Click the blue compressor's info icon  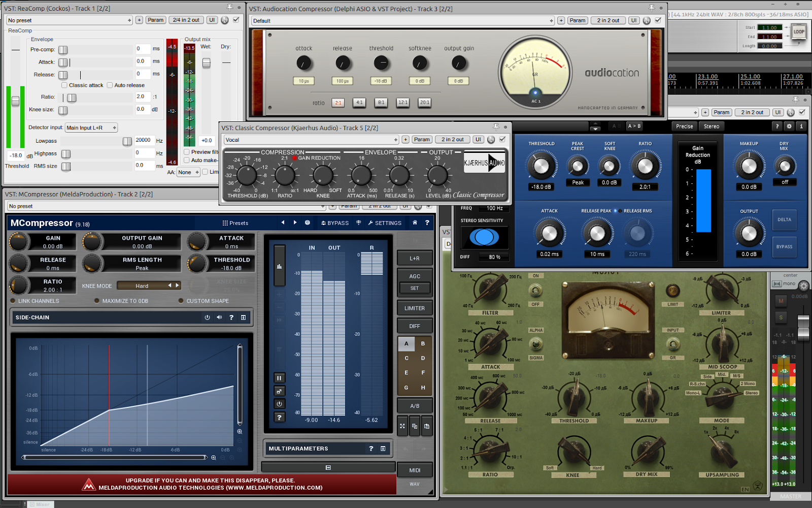pos(801,126)
